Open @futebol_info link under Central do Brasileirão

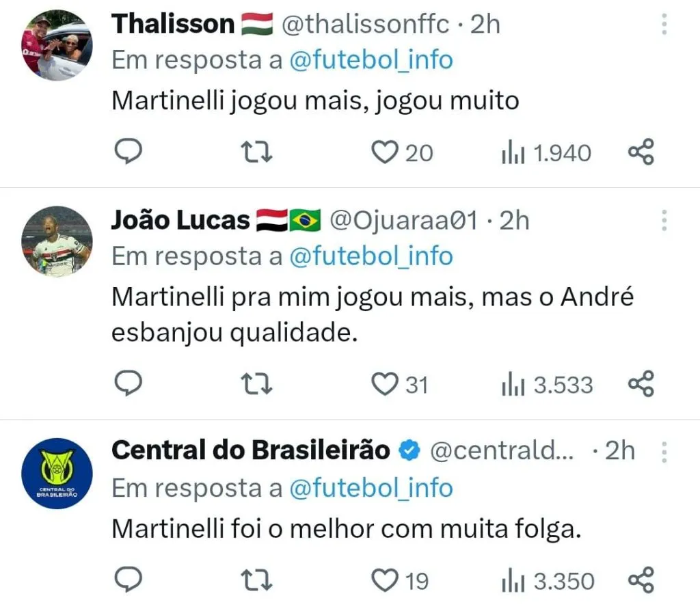click(x=371, y=488)
